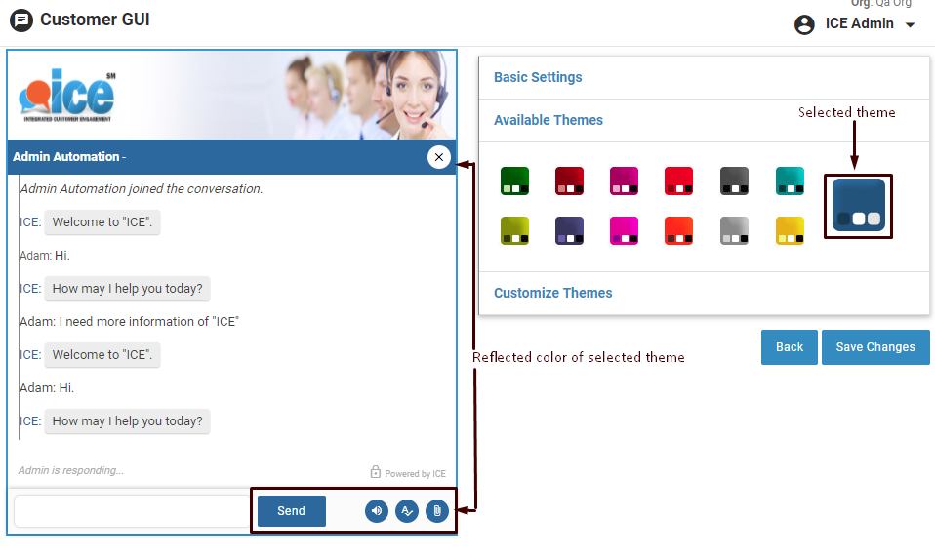Expand the Customize Themes section

553,293
